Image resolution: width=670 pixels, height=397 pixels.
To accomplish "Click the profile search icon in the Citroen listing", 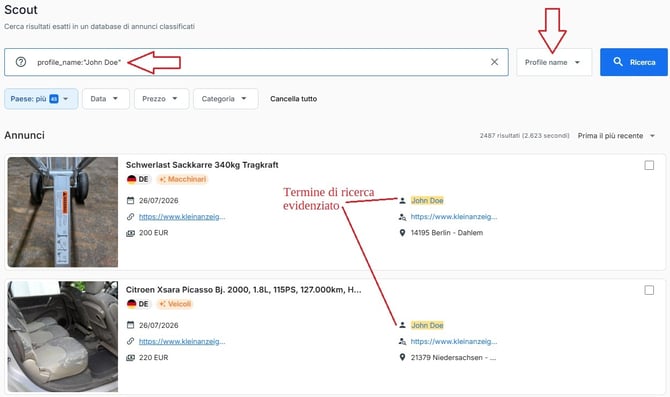I will (x=402, y=341).
